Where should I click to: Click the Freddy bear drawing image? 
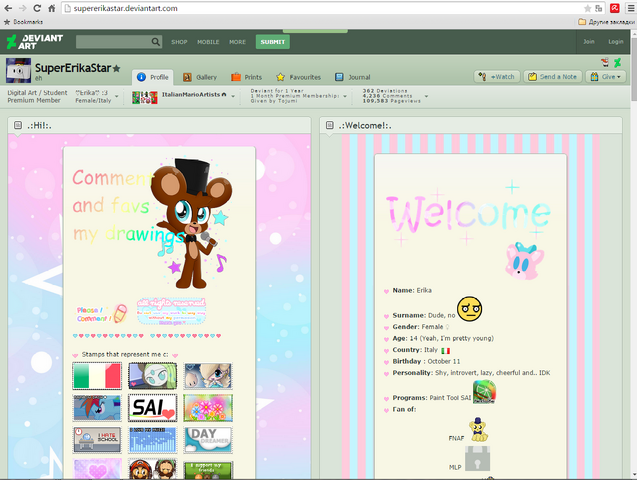tap(191, 223)
